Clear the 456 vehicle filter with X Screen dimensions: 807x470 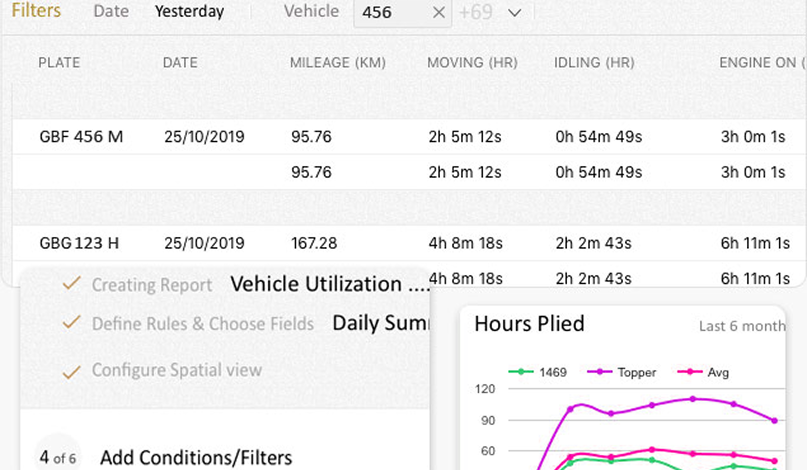coord(439,13)
